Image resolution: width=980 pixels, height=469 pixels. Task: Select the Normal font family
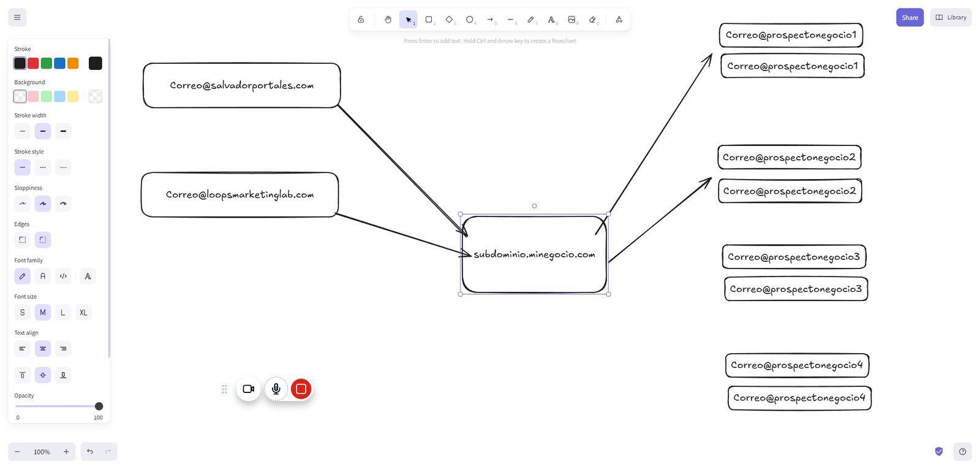(43, 276)
